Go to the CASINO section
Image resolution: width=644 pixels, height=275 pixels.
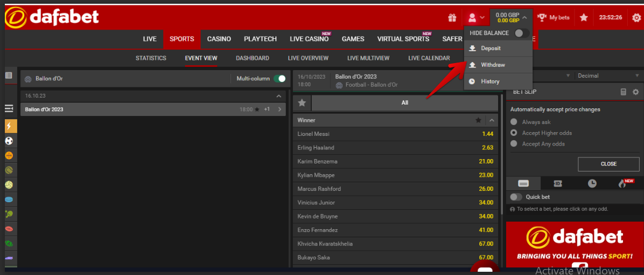pyautogui.click(x=219, y=39)
